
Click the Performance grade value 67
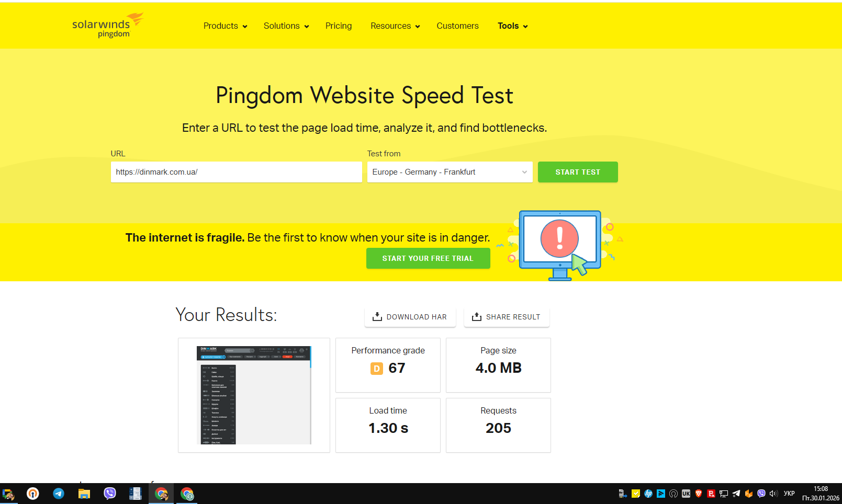point(397,368)
